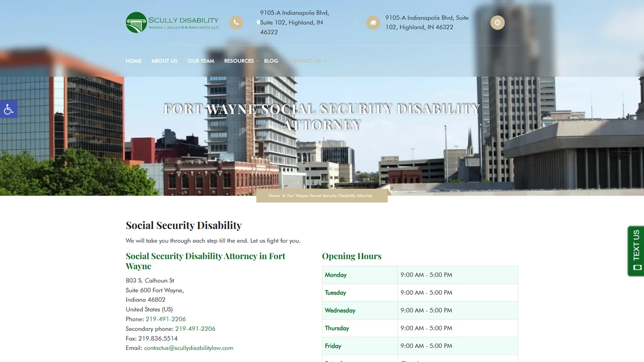Click the home address icon in header
The width and height of the screenshot is (644, 362).
(373, 23)
